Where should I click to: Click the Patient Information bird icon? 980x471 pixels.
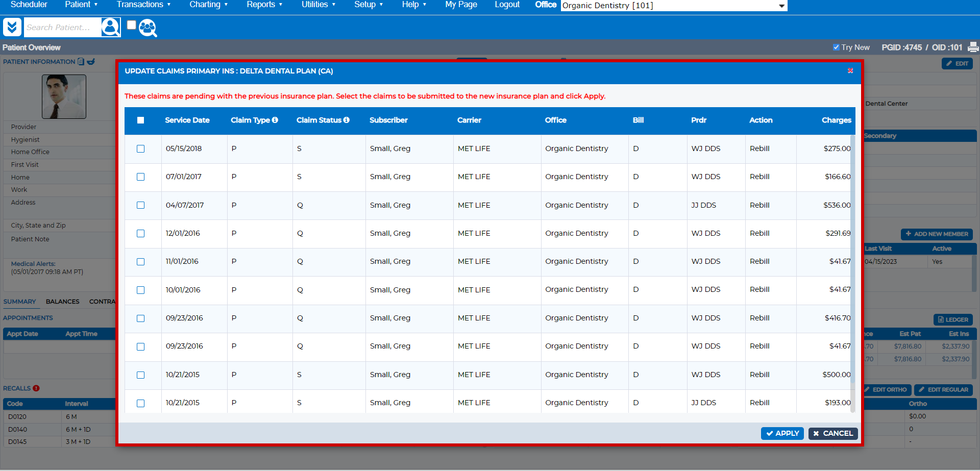[91, 62]
